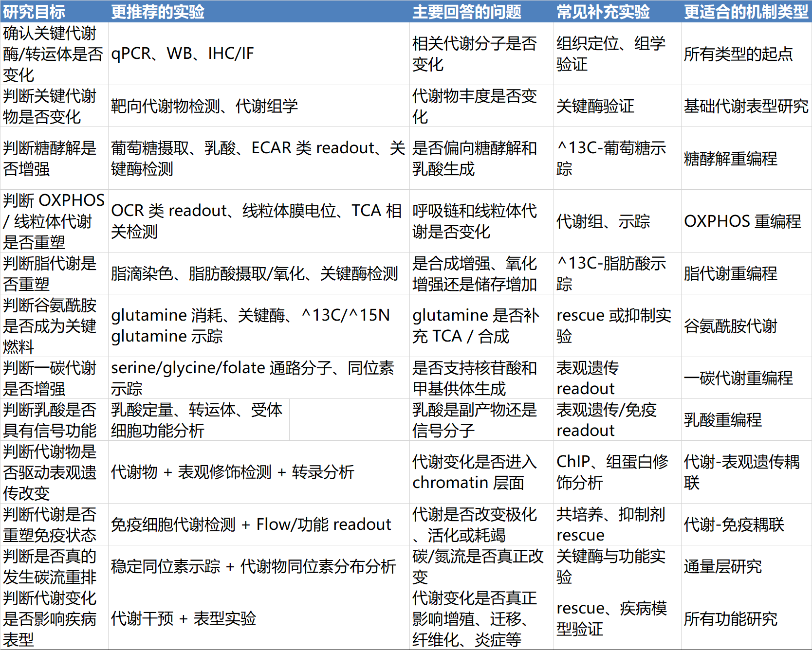
Task: Click the OXPHOS 重编程 cell
Action: [x=742, y=221]
